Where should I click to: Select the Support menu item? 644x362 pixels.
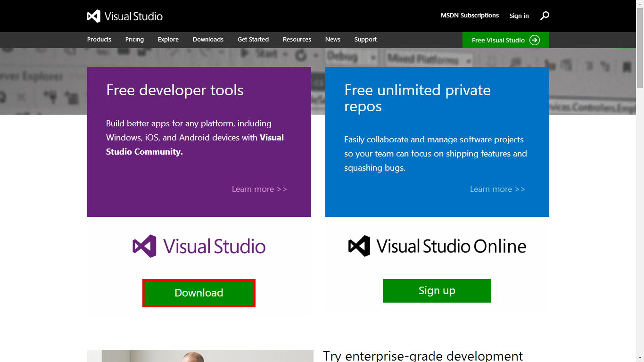pyautogui.click(x=365, y=40)
